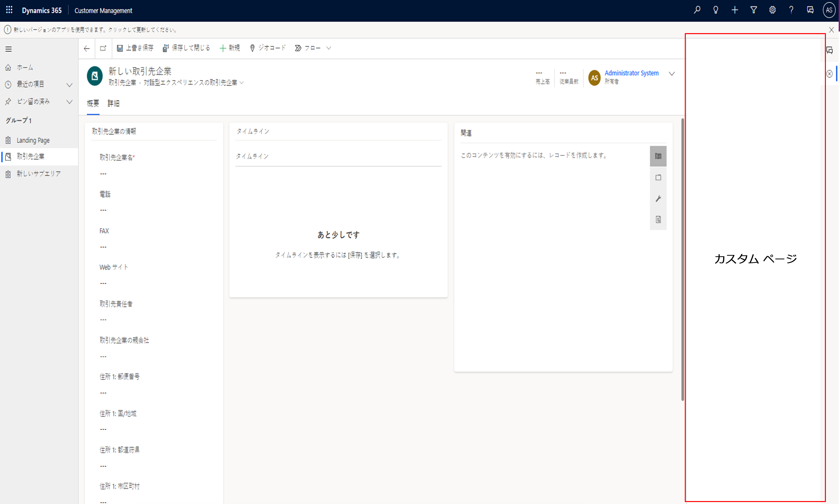
Task: Click the account entity avatar icon
Action: coord(95,76)
